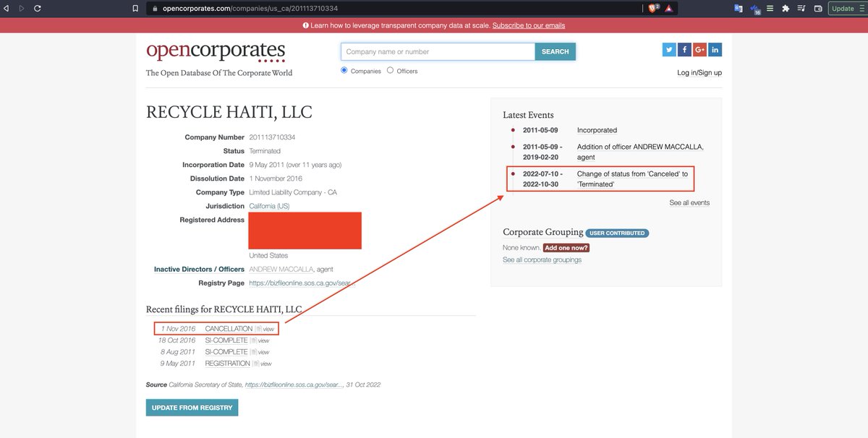Image resolution: width=868 pixels, height=438 pixels.
Task: Open the opencorporates logo homepage link
Action: (x=216, y=51)
